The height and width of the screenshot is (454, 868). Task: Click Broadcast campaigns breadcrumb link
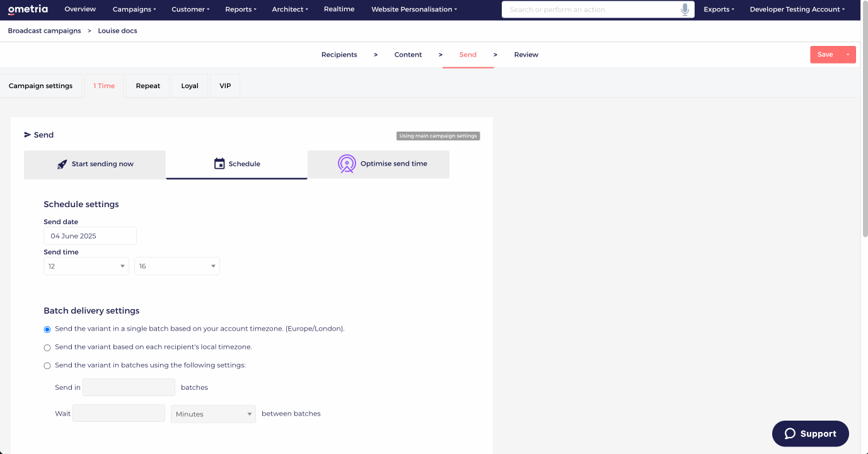[x=44, y=31]
